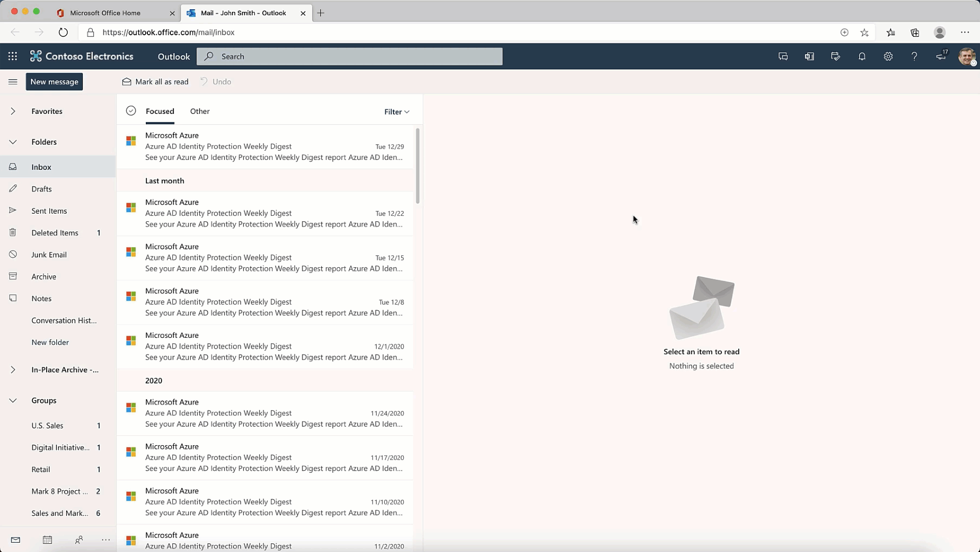Screen dimensions: 980x552
Task: Open browser settings and more menu
Action: pyautogui.click(x=965, y=33)
